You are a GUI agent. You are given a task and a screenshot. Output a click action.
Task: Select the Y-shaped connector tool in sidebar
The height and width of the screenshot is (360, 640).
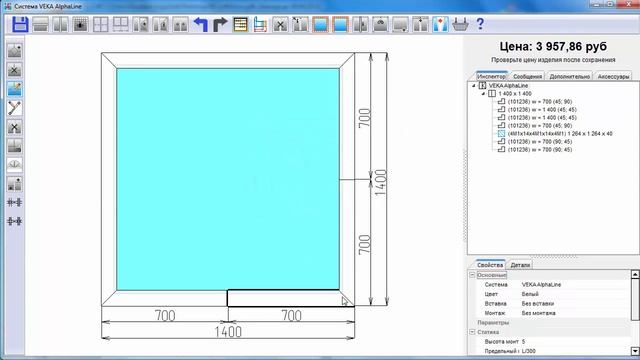pos(15,108)
